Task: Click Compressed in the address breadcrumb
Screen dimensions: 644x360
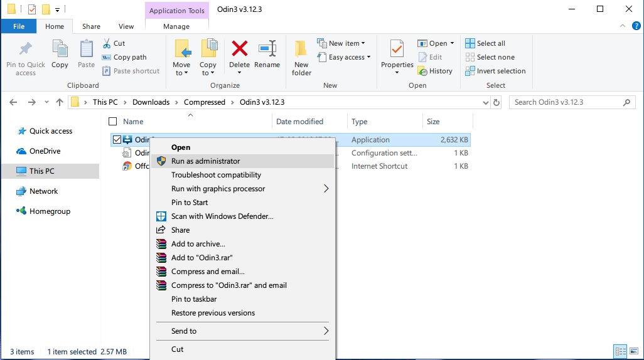Action: coord(205,102)
